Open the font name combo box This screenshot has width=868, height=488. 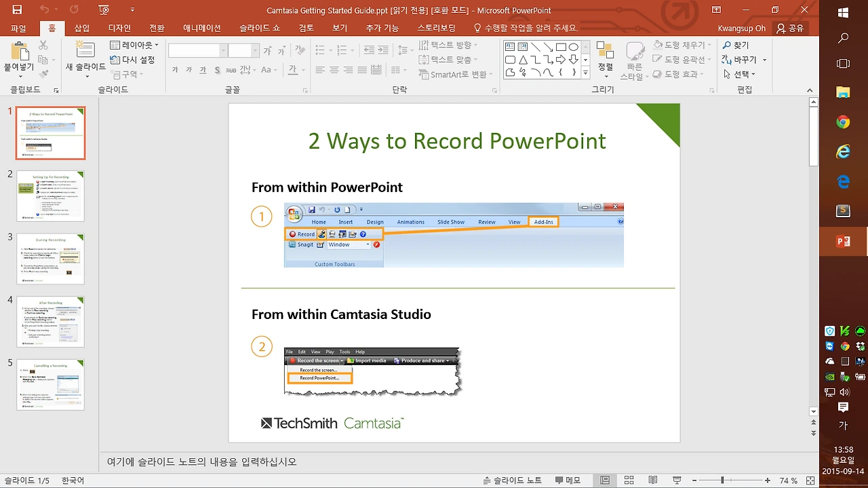pos(197,51)
